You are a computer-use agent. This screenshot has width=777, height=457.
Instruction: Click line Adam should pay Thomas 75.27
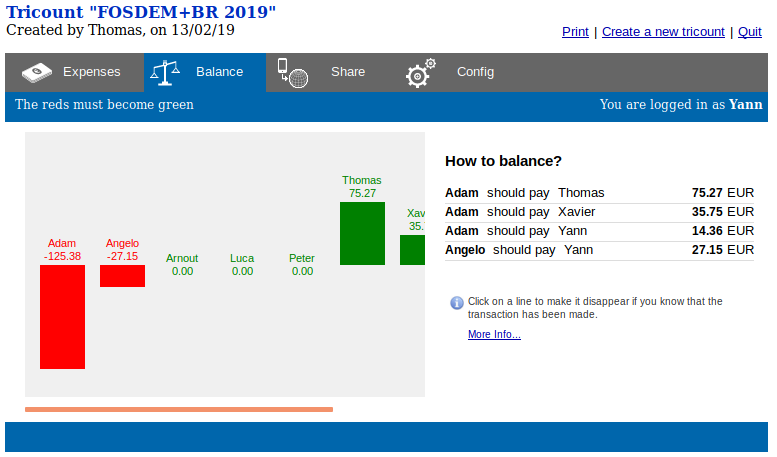click(599, 193)
